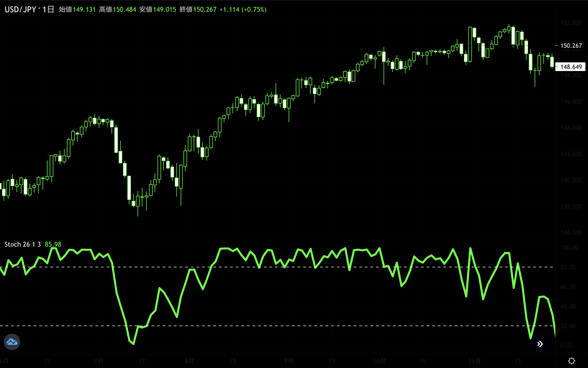The height and width of the screenshot is (368, 588).
Task: Click the 80.00 stochastic scale label
Action: (568, 267)
